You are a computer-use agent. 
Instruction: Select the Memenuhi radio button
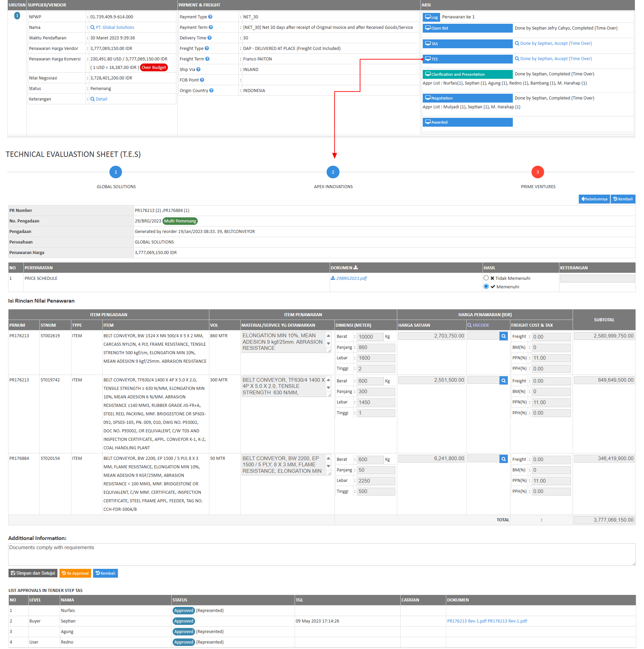[486, 286]
